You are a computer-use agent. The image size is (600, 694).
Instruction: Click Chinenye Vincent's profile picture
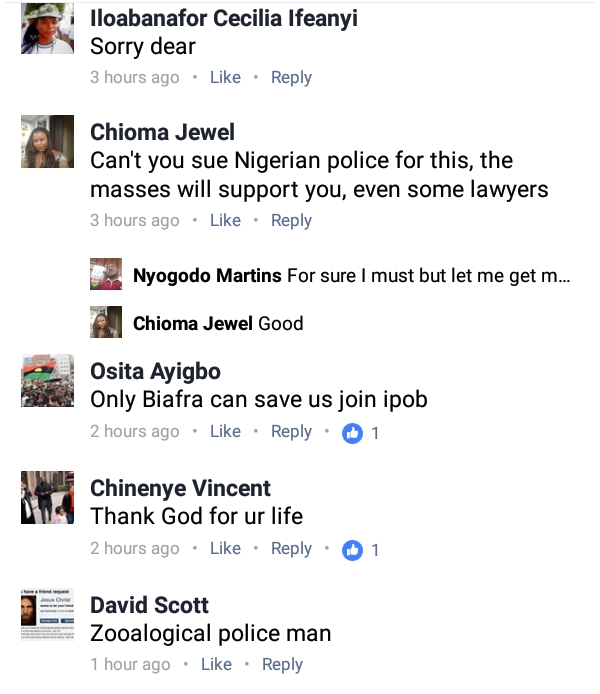(47, 497)
